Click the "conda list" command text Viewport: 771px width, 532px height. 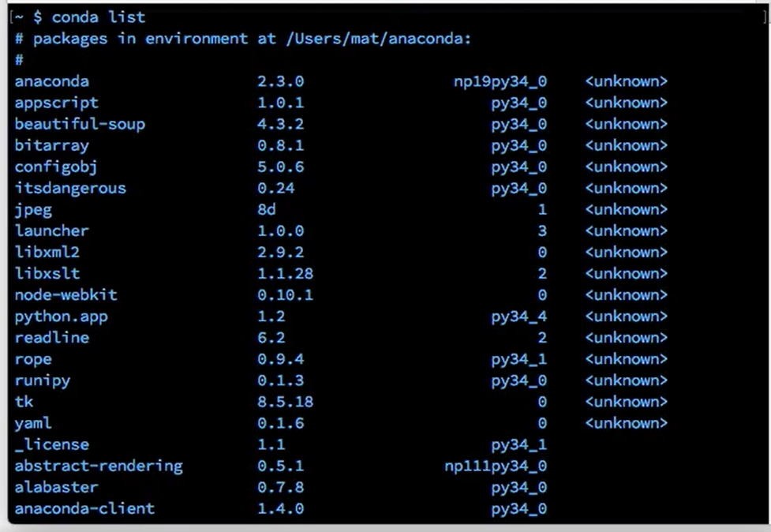[x=99, y=17]
